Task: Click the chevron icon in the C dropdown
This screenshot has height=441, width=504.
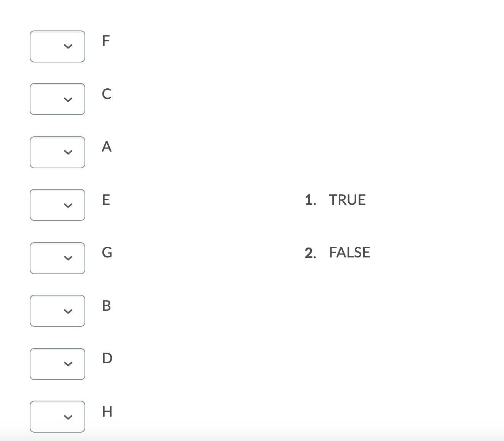Action: [68, 99]
